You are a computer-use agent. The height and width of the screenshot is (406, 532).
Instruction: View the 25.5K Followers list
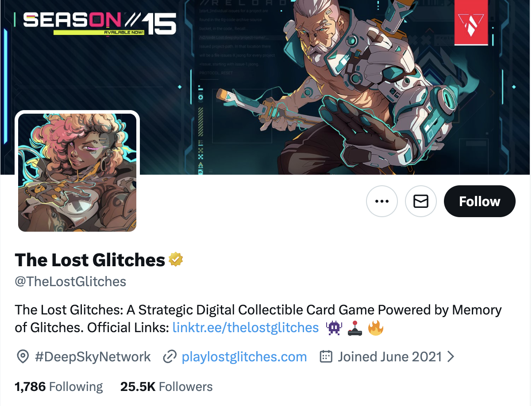coord(166,387)
